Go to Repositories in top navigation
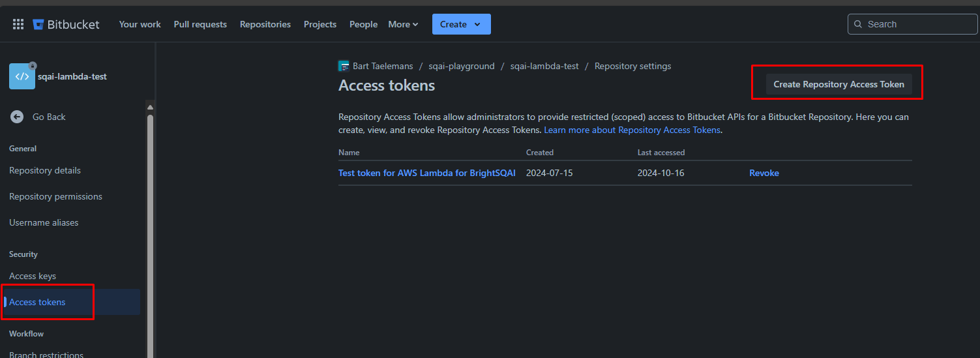Screen dimensions: 980x358 (x=265, y=24)
